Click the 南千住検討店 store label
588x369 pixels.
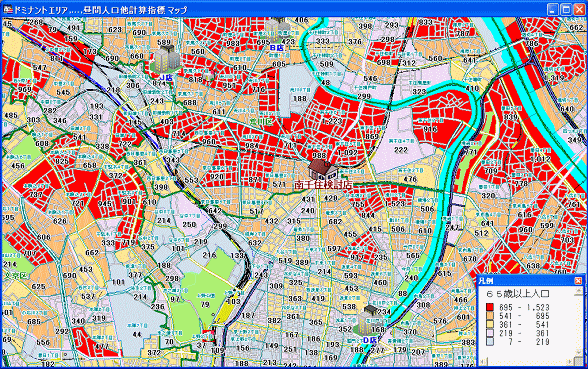coord(323,184)
